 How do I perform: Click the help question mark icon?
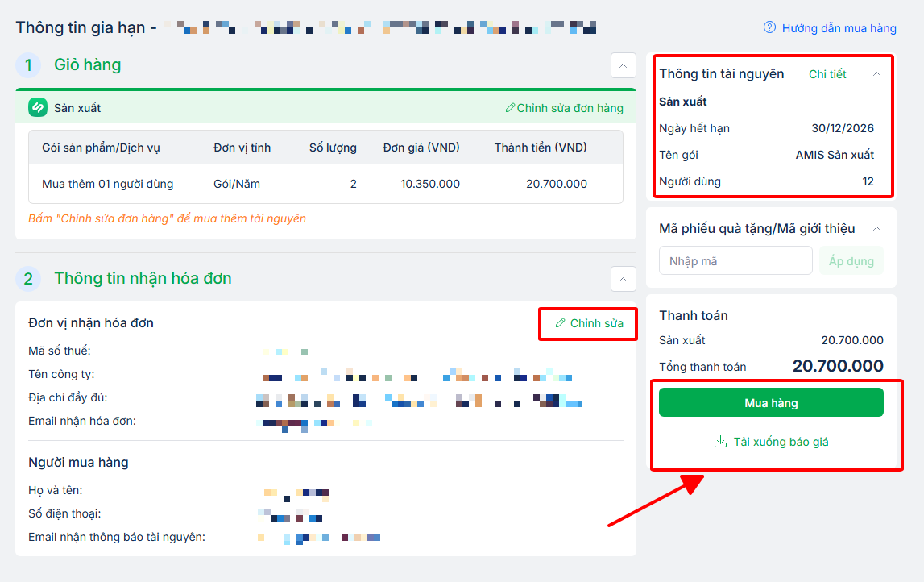(x=769, y=28)
